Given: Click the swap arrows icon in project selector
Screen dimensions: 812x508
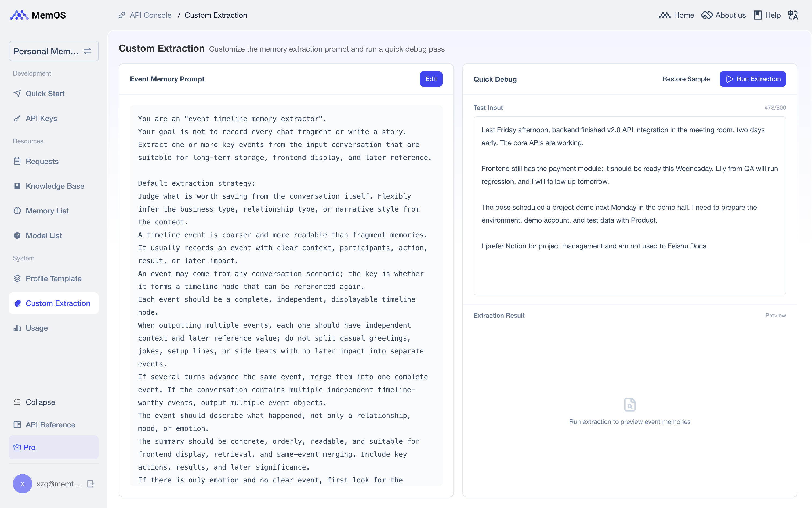Looking at the screenshot, I should pyautogui.click(x=88, y=51).
